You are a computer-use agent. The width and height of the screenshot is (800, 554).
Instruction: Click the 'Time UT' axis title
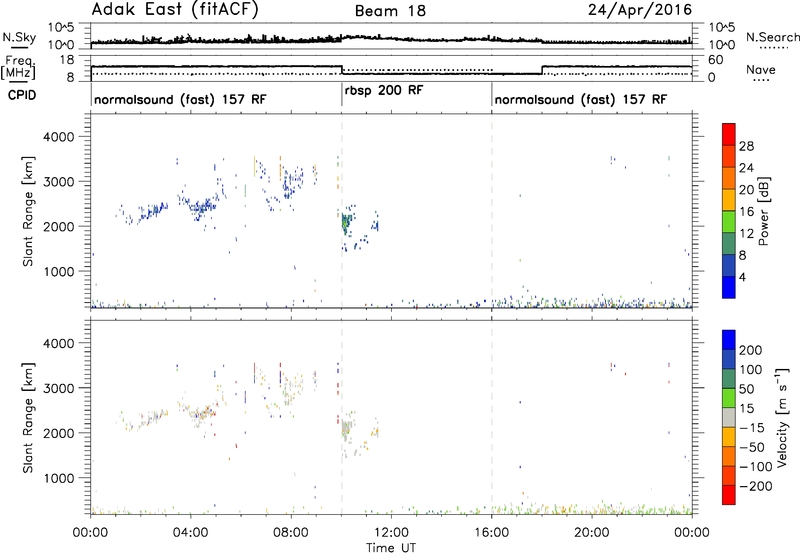pyautogui.click(x=391, y=548)
